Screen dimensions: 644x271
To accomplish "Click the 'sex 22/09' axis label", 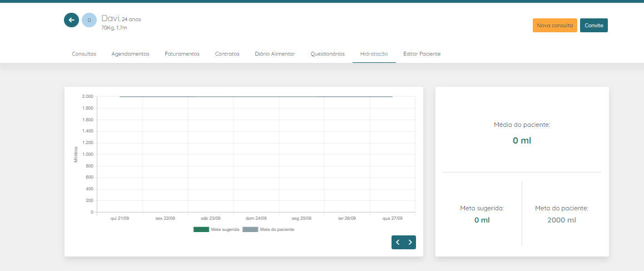I will [x=165, y=218].
